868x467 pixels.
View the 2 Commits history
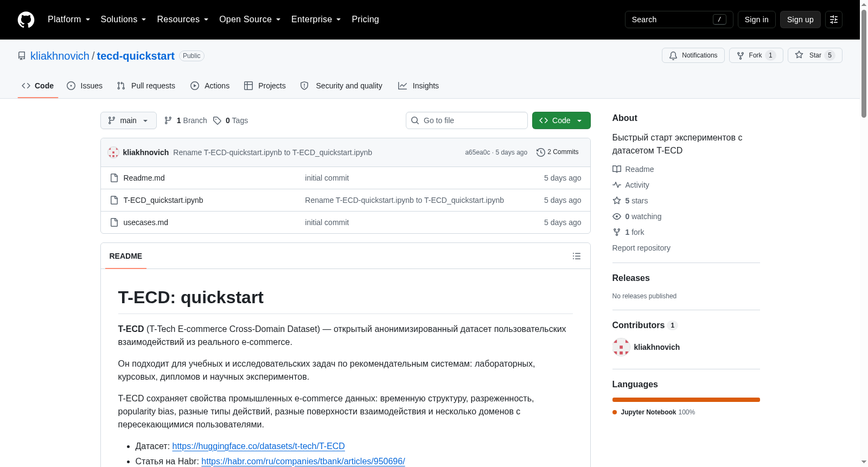point(557,152)
